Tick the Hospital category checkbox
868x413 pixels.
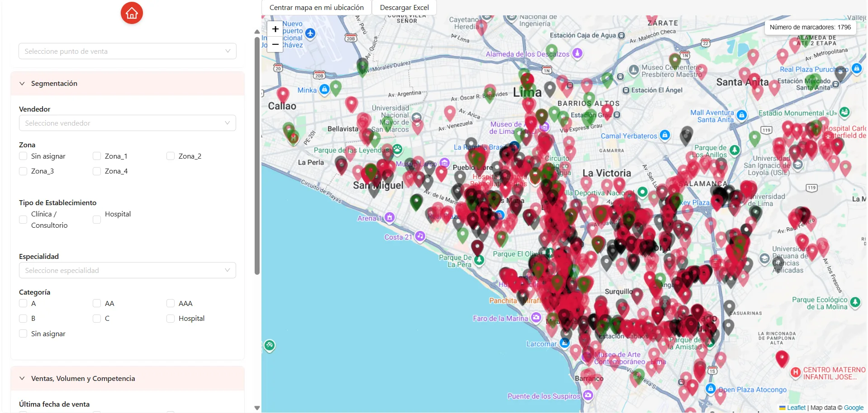pos(171,318)
